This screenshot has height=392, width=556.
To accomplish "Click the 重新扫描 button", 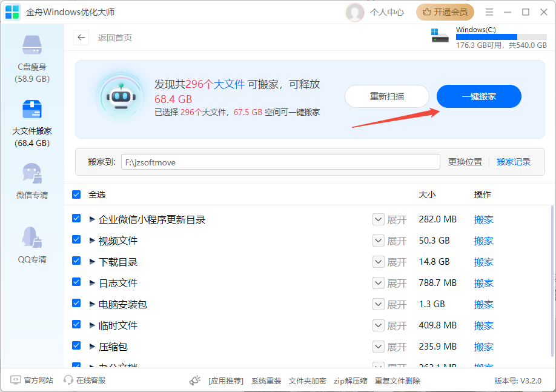I will pyautogui.click(x=387, y=96).
